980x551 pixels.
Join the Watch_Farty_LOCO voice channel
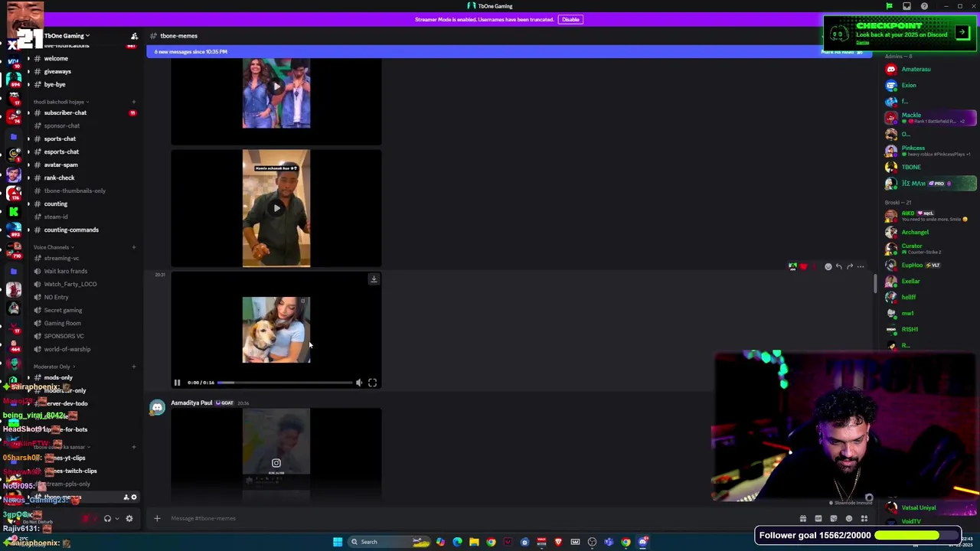coord(70,284)
